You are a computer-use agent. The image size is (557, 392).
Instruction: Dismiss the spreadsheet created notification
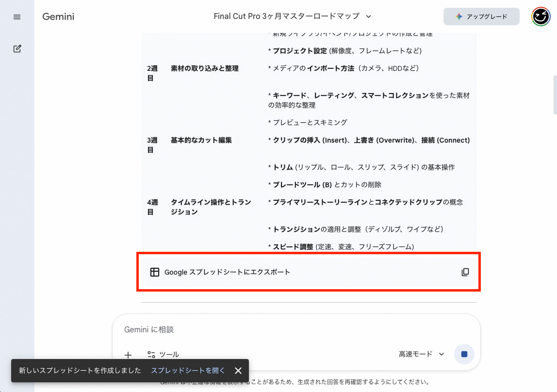238,370
